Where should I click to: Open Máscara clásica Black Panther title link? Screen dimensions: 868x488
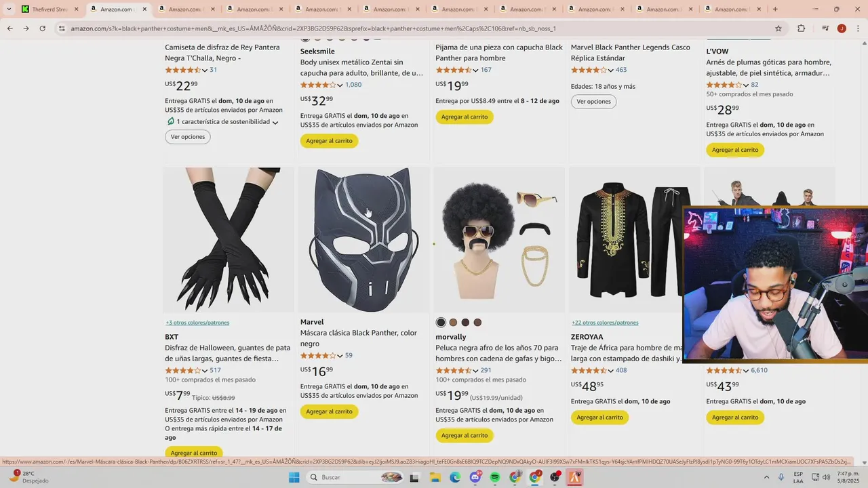coord(359,338)
